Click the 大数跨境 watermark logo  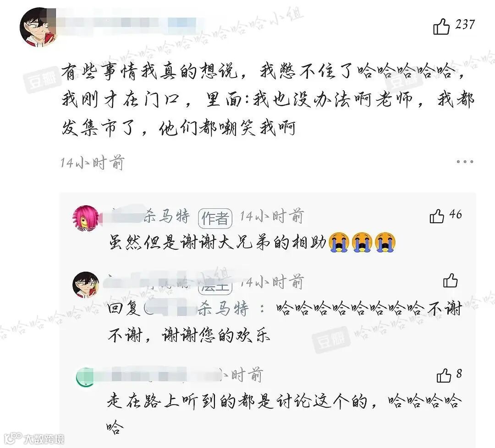(34, 438)
